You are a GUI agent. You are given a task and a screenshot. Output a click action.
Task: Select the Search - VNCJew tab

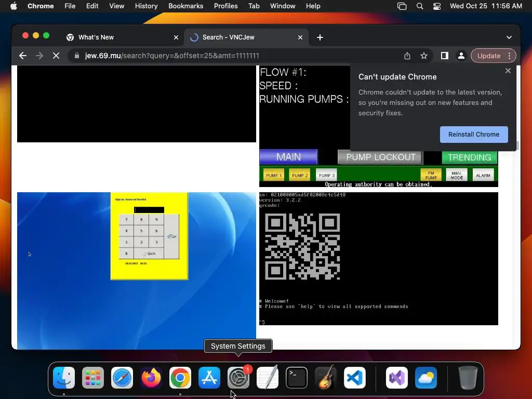tap(246, 37)
